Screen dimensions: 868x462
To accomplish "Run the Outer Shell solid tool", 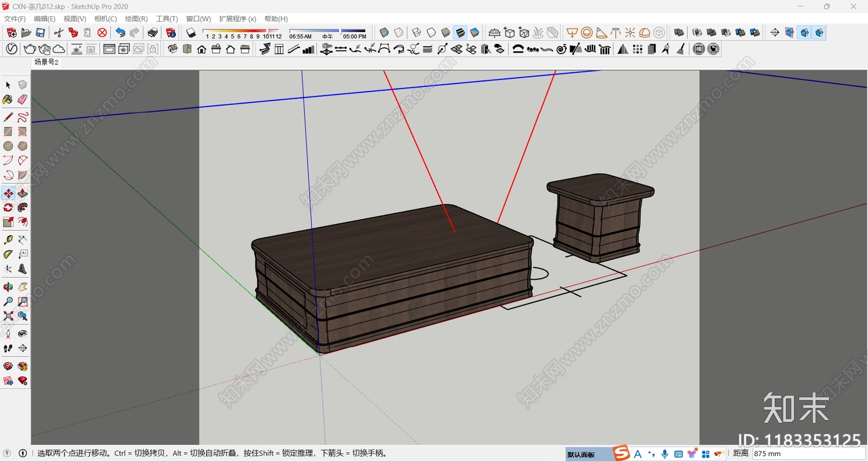I will tap(679, 33).
